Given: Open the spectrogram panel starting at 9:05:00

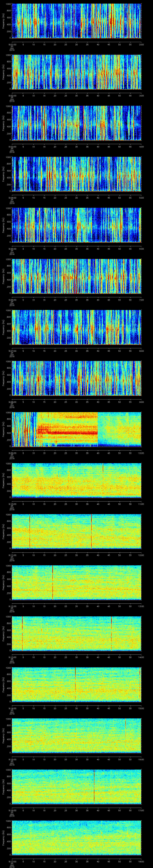Looking at the screenshot, I should click(x=76, y=225).
